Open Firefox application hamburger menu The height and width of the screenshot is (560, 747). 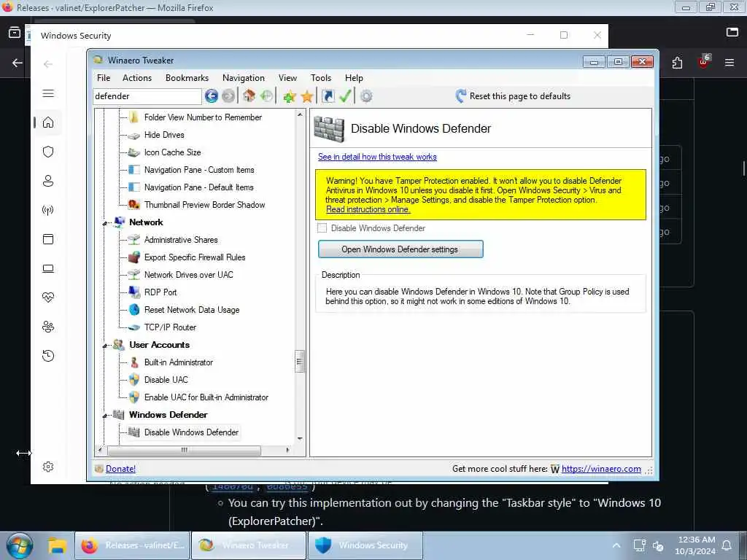729,63
